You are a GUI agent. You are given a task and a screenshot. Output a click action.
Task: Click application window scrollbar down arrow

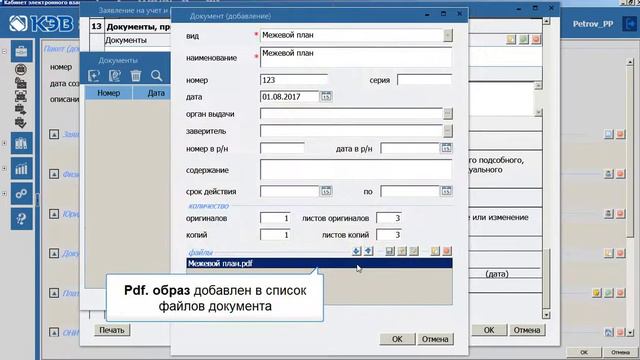coord(546,315)
